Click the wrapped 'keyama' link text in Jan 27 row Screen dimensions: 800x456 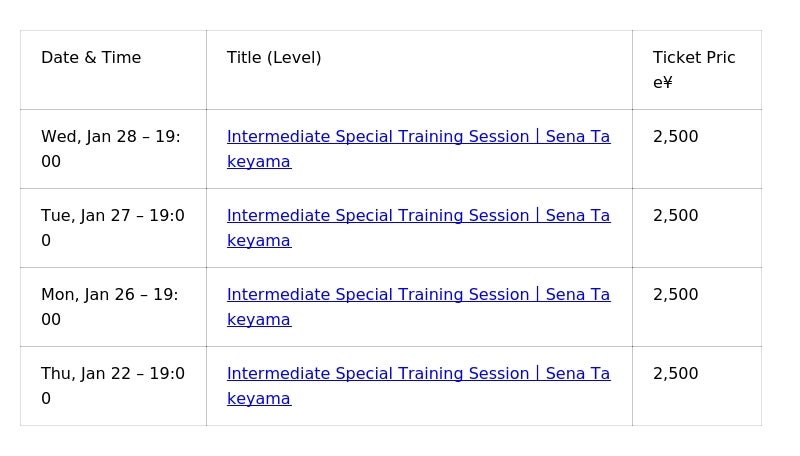click(x=259, y=241)
